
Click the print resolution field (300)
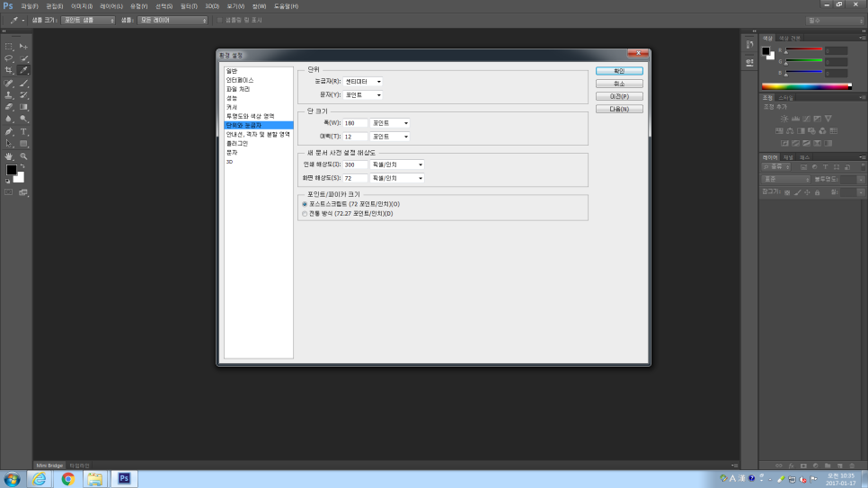coord(356,164)
